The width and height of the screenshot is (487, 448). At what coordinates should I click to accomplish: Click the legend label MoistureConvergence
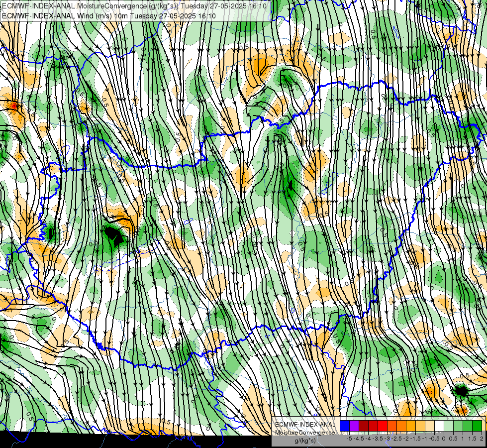tap(305, 433)
